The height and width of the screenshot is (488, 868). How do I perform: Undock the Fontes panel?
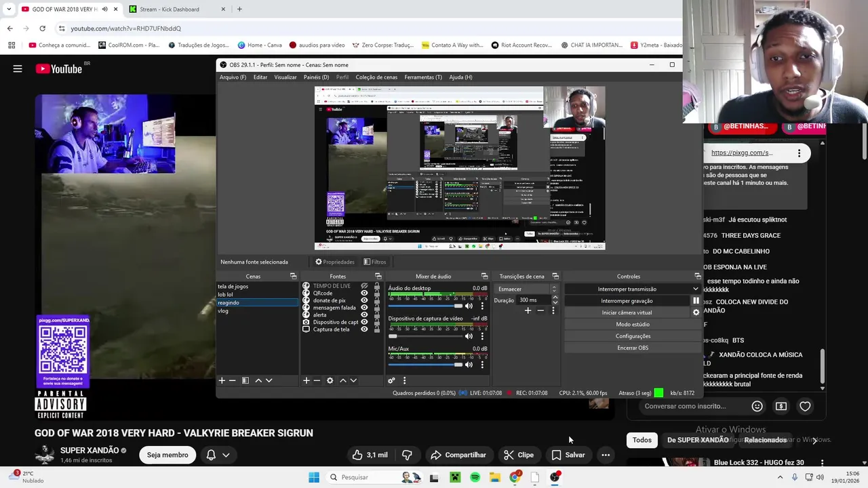pyautogui.click(x=378, y=276)
